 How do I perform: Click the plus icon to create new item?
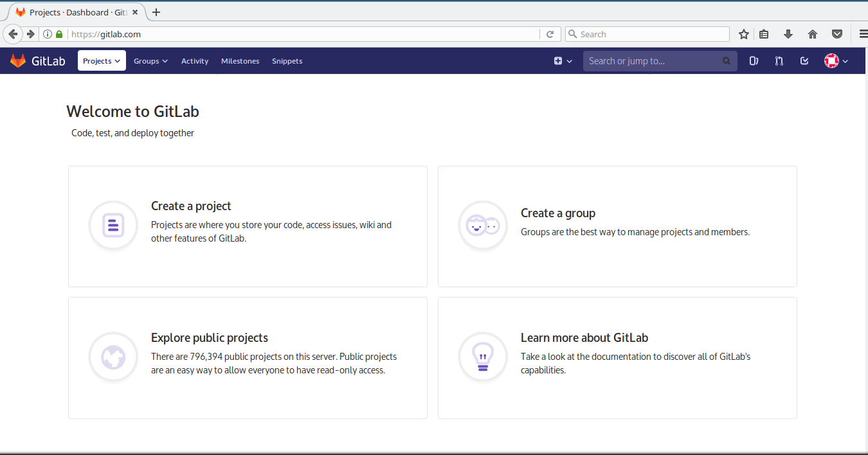click(x=558, y=60)
